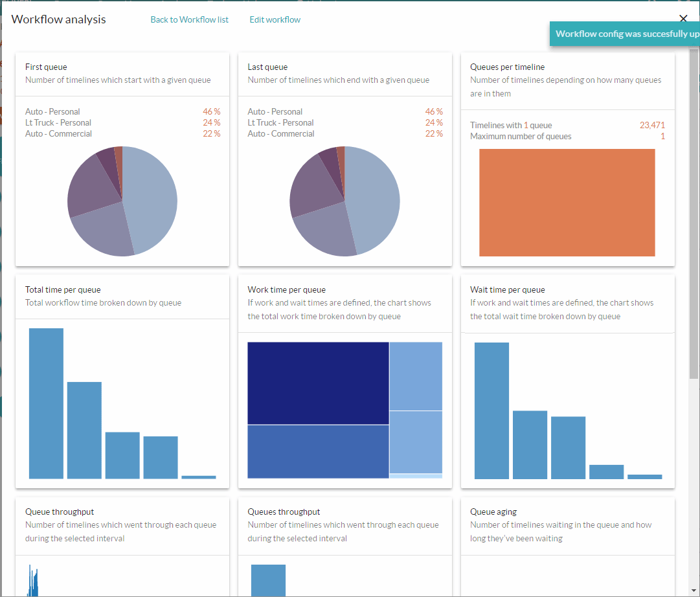The width and height of the screenshot is (700, 597).
Task: Select Auto - Commercial in First queue
Action: tap(58, 133)
